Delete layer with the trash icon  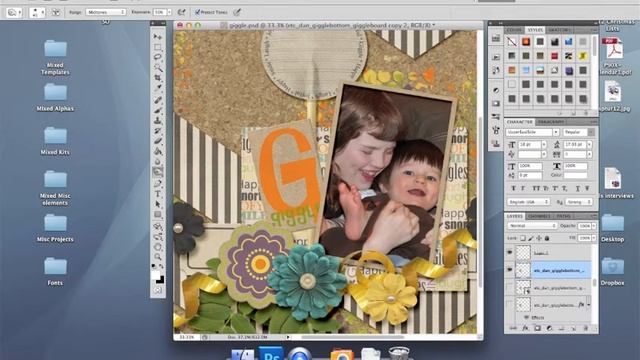pyautogui.click(x=585, y=328)
